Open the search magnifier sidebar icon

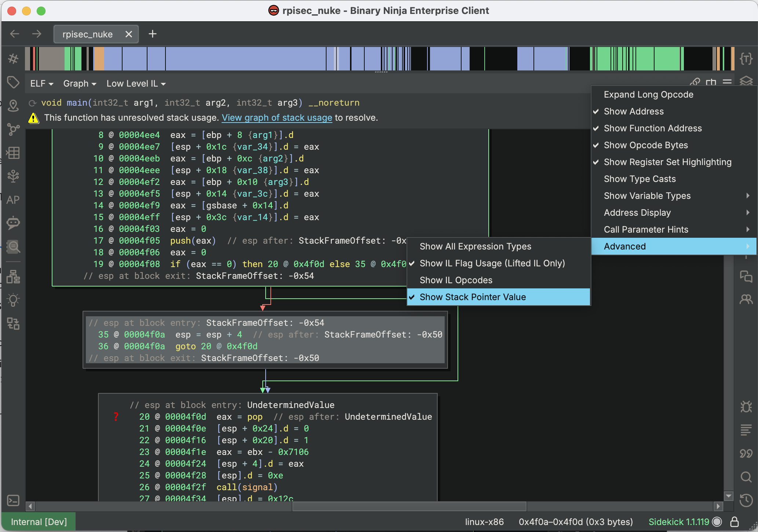[x=13, y=247]
